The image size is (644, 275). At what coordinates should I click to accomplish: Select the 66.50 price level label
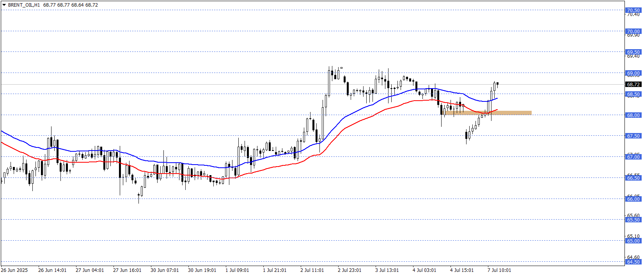click(x=633, y=178)
